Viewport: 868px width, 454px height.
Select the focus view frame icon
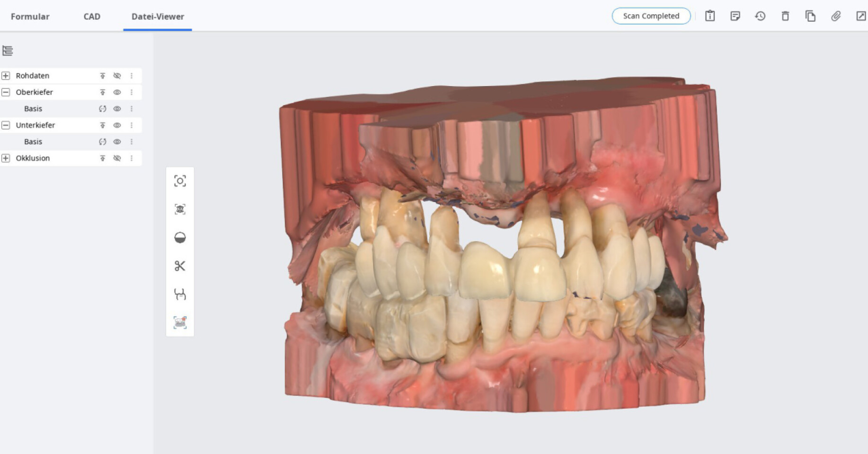(180, 181)
